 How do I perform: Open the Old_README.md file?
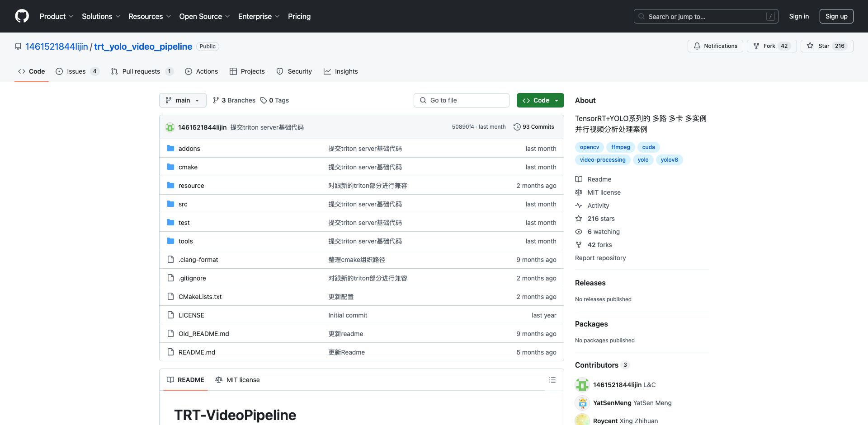tap(204, 334)
